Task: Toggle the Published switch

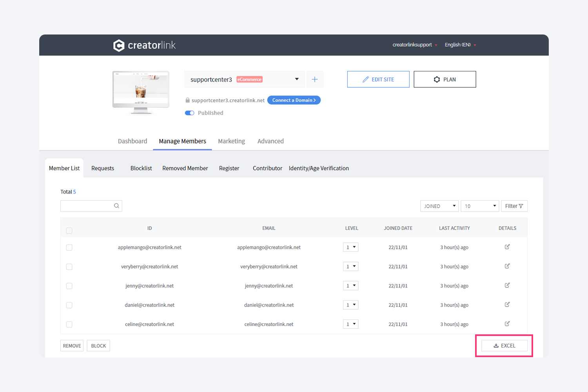Action: point(190,113)
